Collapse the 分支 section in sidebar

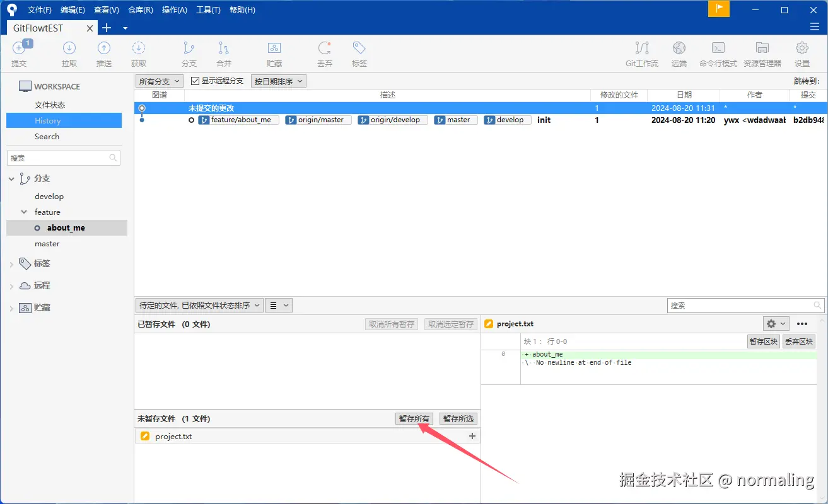coord(11,180)
